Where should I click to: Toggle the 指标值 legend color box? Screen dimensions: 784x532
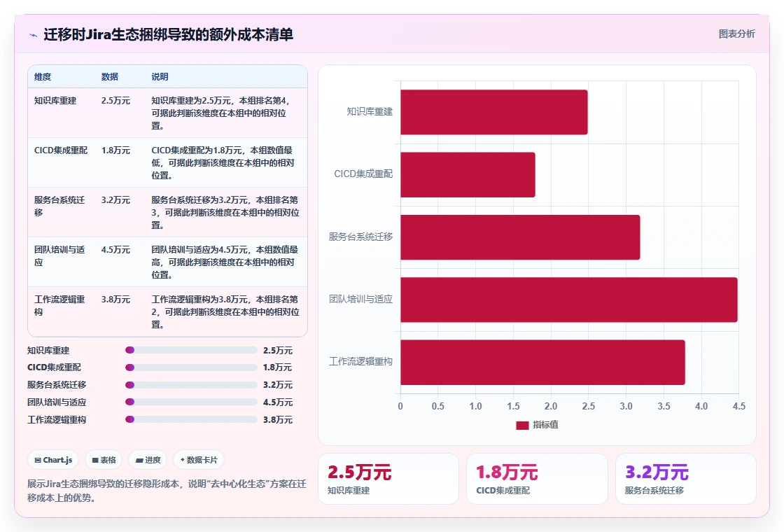click(522, 425)
